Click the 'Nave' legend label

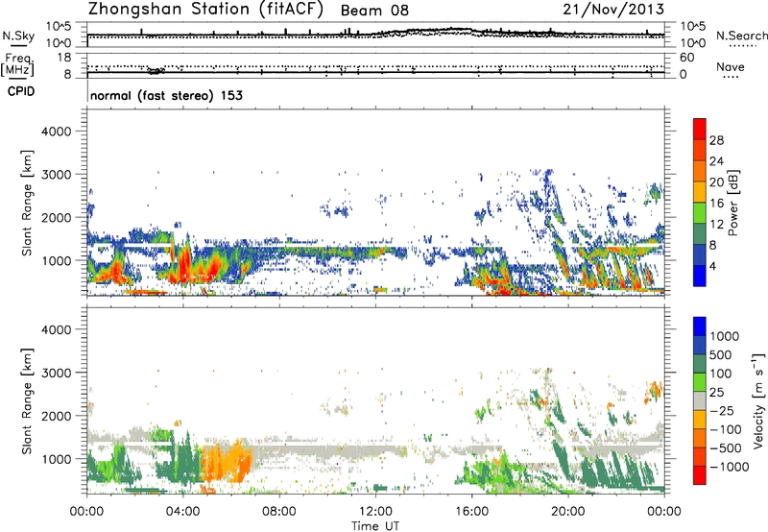(x=731, y=67)
